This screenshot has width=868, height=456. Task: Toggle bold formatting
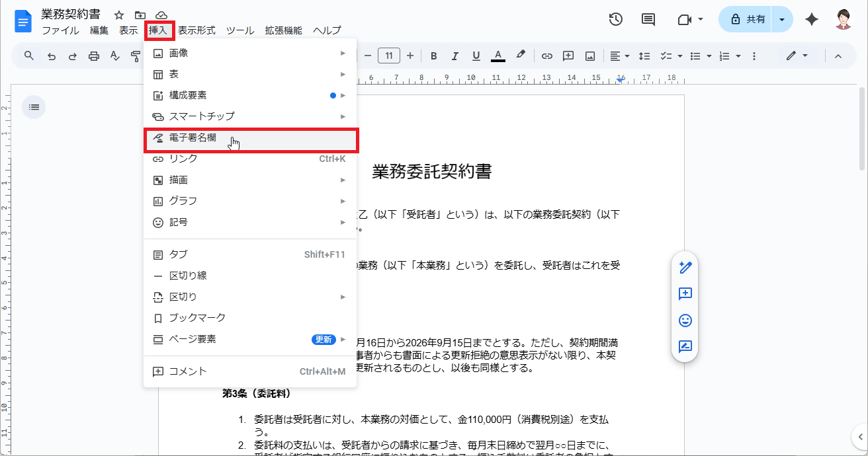point(433,56)
